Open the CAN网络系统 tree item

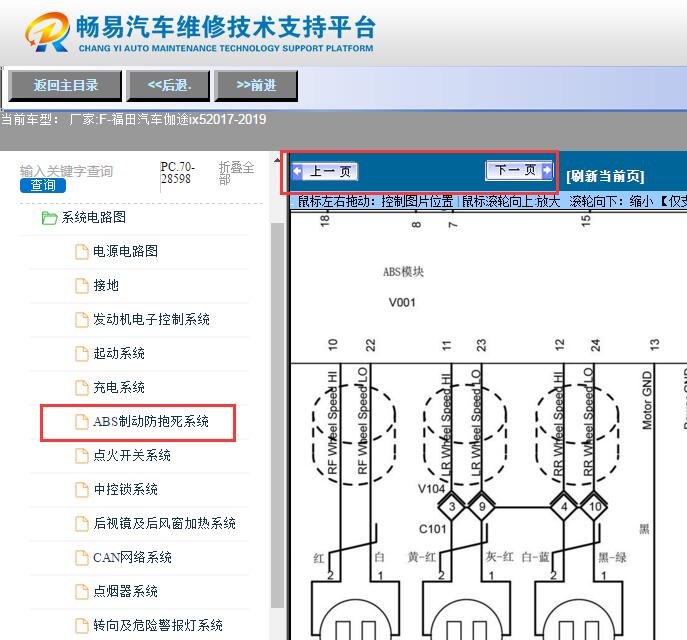coord(132,557)
